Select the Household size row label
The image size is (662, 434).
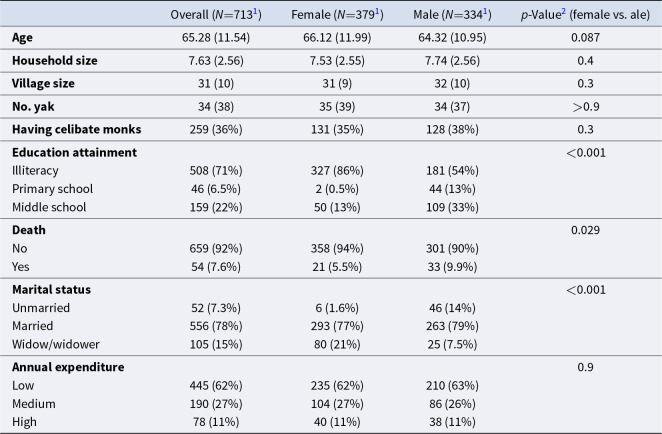54,60
